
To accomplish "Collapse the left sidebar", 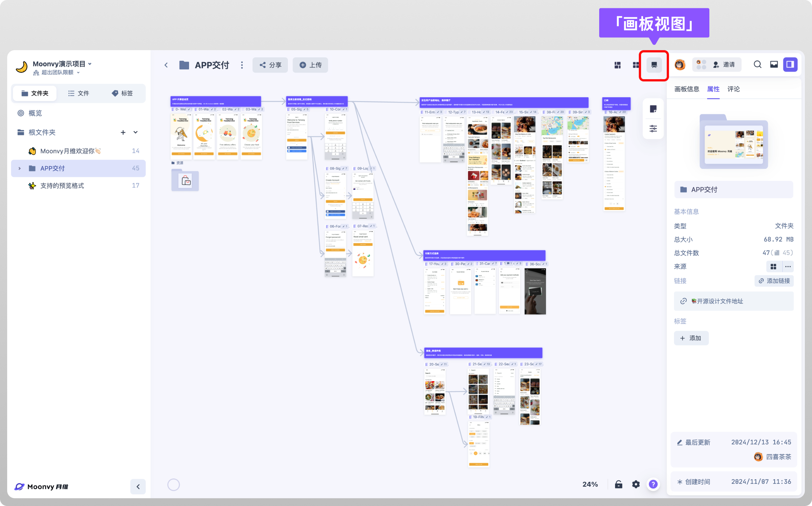I will tap(138, 486).
